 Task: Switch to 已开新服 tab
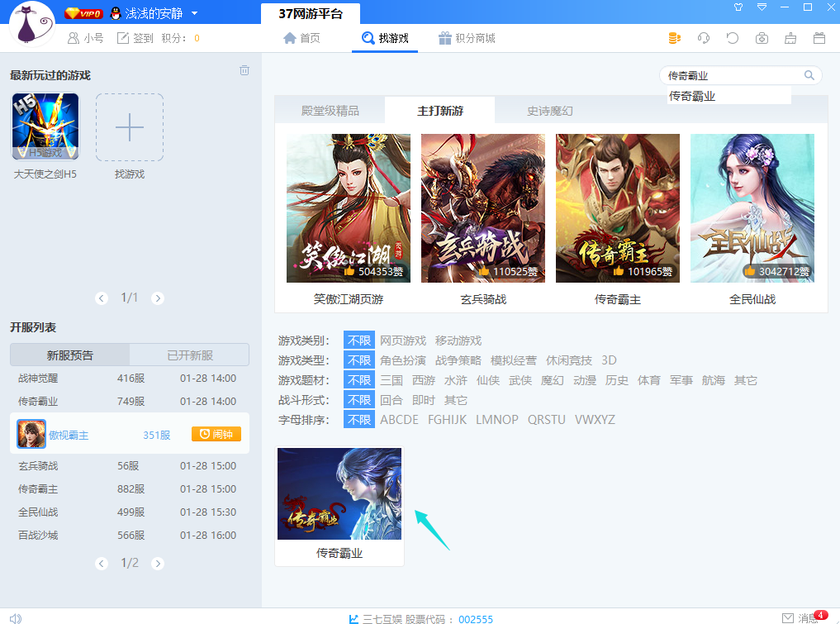pyautogui.click(x=189, y=355)
